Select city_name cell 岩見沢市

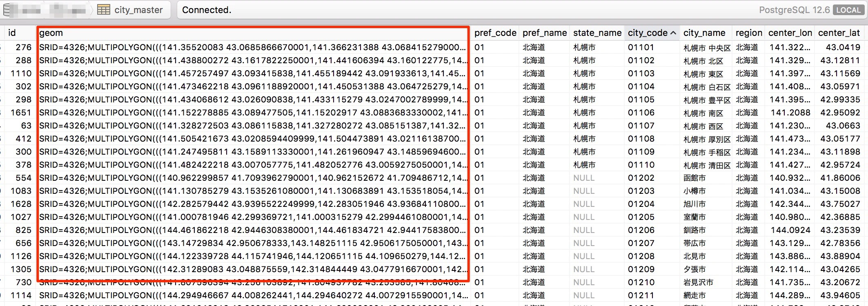click(x=698, y=282)
